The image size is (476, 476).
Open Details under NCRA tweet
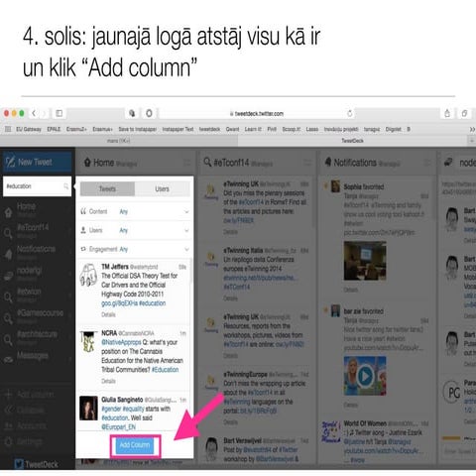tap(108, 381)
